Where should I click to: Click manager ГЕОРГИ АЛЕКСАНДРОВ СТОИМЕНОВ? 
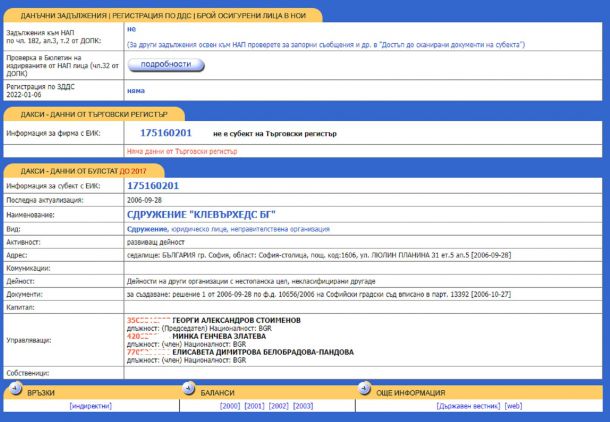(237, 320)
